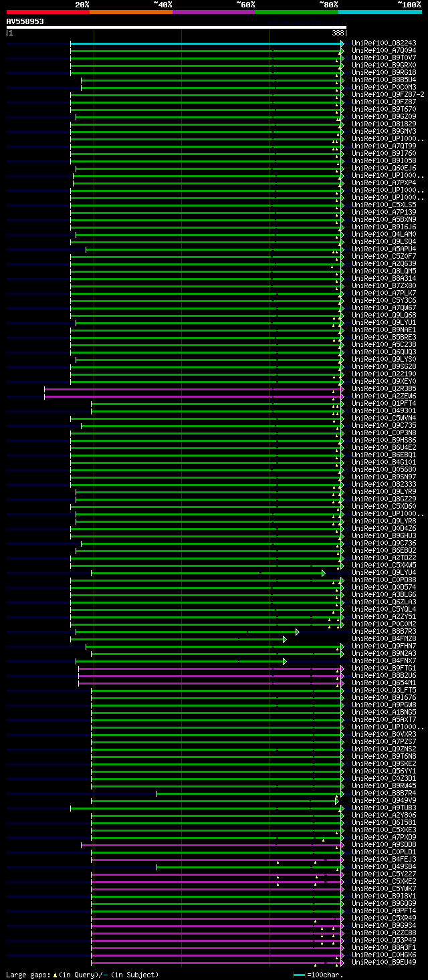Click the purple ~60% identity legend segment
The height and width of the screenshot is (980, 428).
click(213, 12)
